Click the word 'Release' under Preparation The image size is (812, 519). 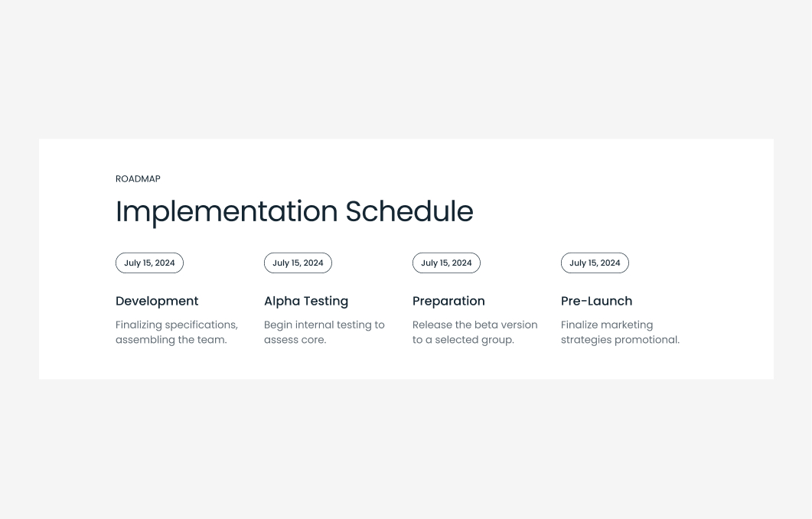click(432, 325)
